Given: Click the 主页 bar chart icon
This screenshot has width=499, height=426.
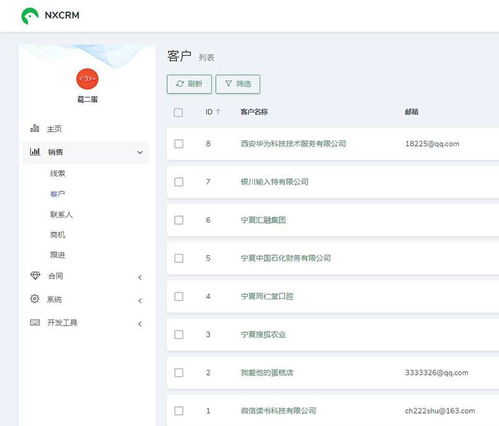Looking at the screenshot, I should pyautogui.click(x=35, y=128).
